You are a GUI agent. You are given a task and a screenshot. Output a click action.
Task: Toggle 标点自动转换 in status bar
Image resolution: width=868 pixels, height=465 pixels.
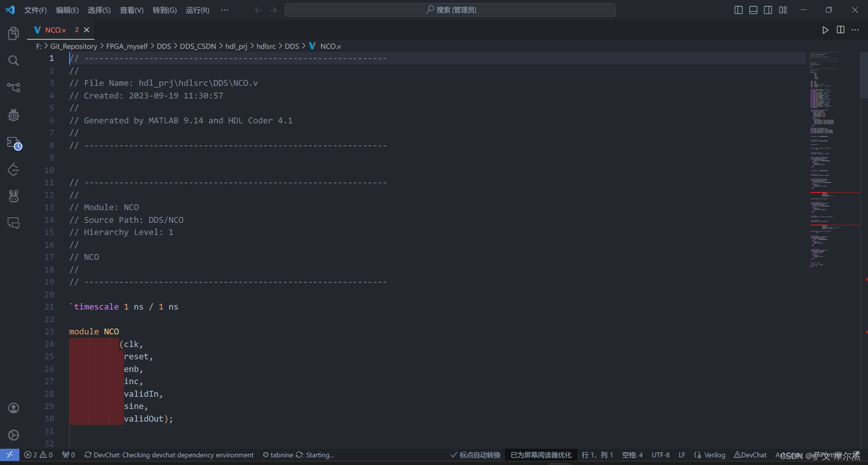click(476, 455)
